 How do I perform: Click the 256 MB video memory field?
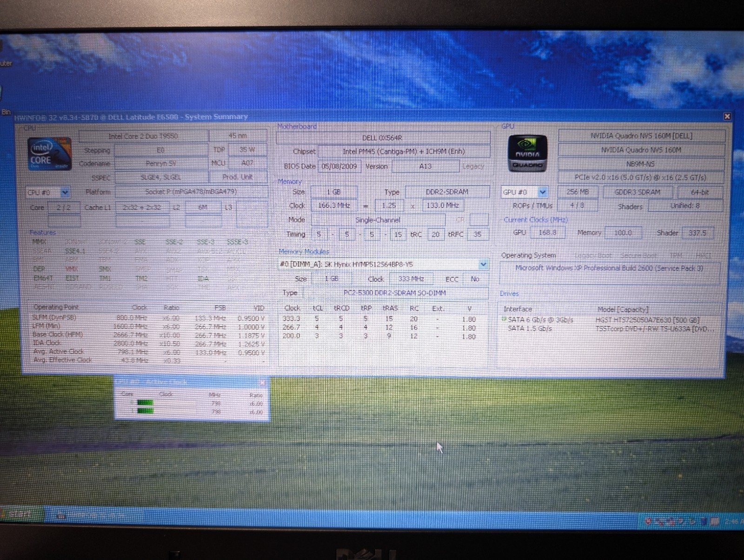[578, 192]
